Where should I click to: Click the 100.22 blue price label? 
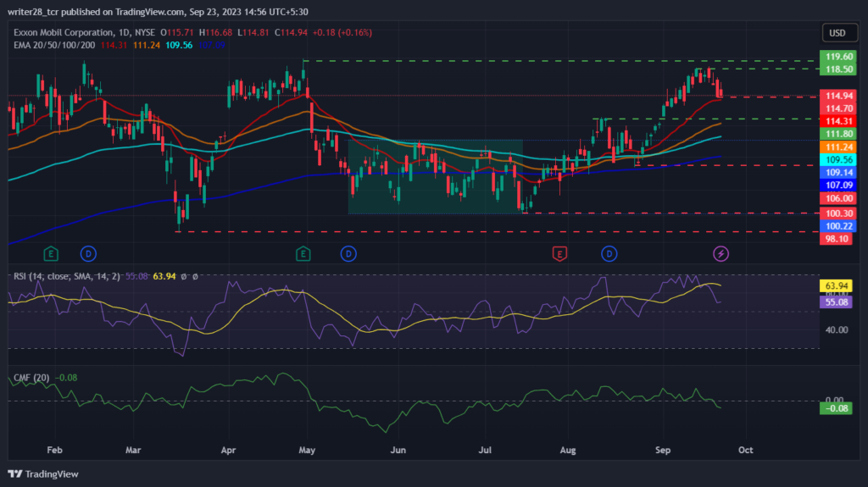coord(838,226)
